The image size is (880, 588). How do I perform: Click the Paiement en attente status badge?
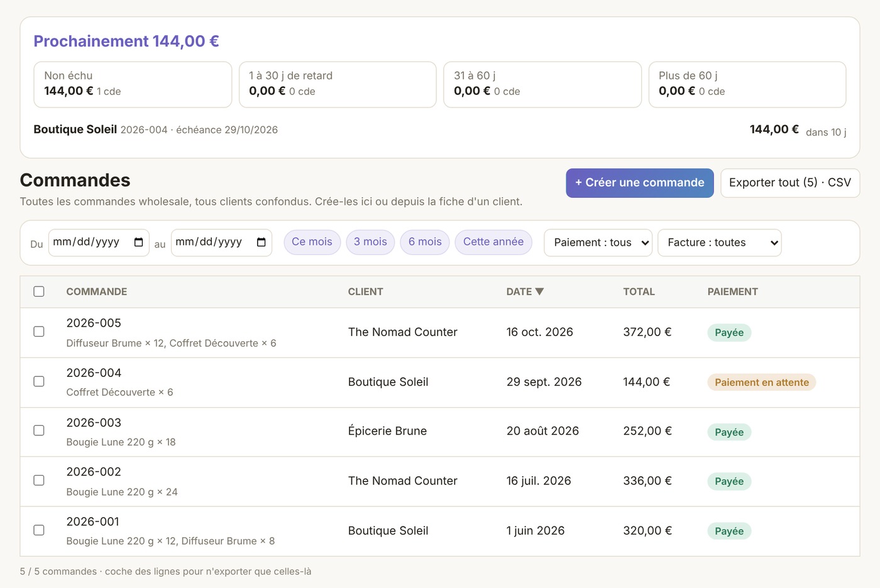pyautogui.click(x=762, y=382)
